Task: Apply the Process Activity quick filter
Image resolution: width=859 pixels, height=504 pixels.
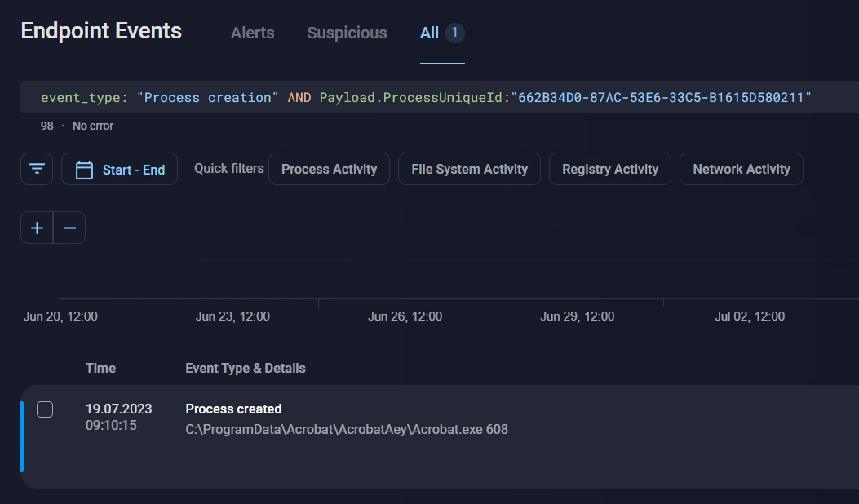Action: (x=330, y=169)
